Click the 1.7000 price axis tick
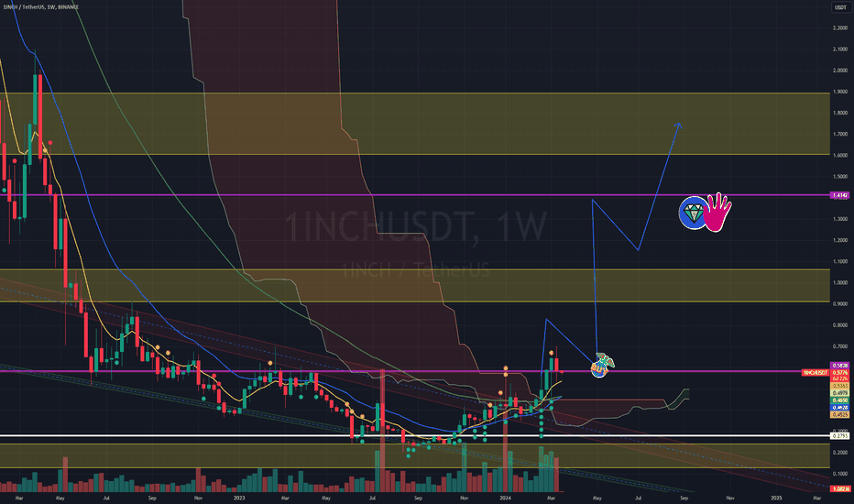This screenshot has height=504, width=854. 840,134
